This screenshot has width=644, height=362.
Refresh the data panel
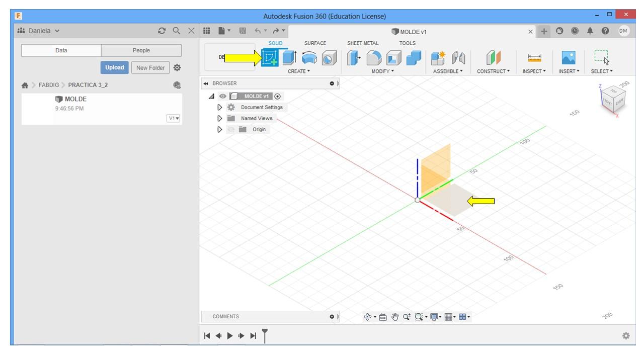point(162,31)
